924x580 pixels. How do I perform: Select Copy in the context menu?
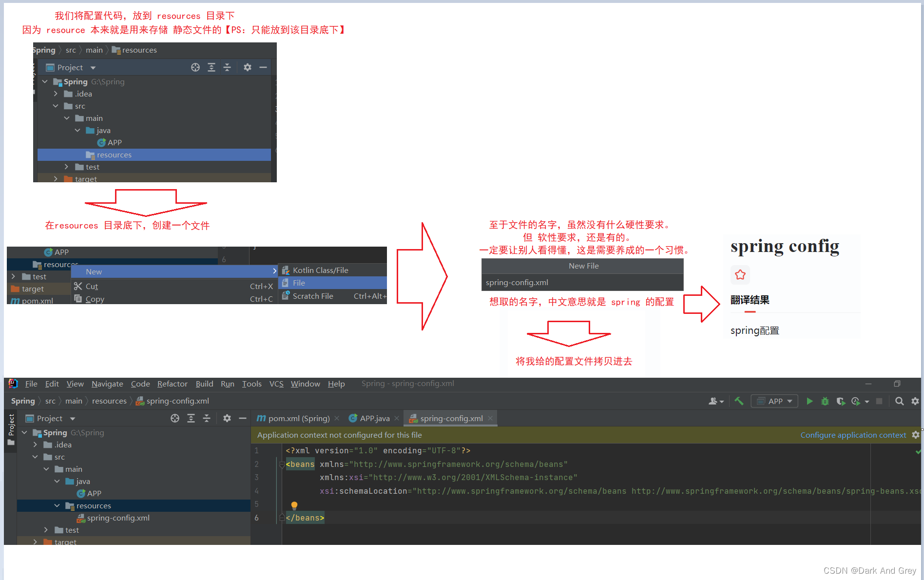tap(174, 299)
